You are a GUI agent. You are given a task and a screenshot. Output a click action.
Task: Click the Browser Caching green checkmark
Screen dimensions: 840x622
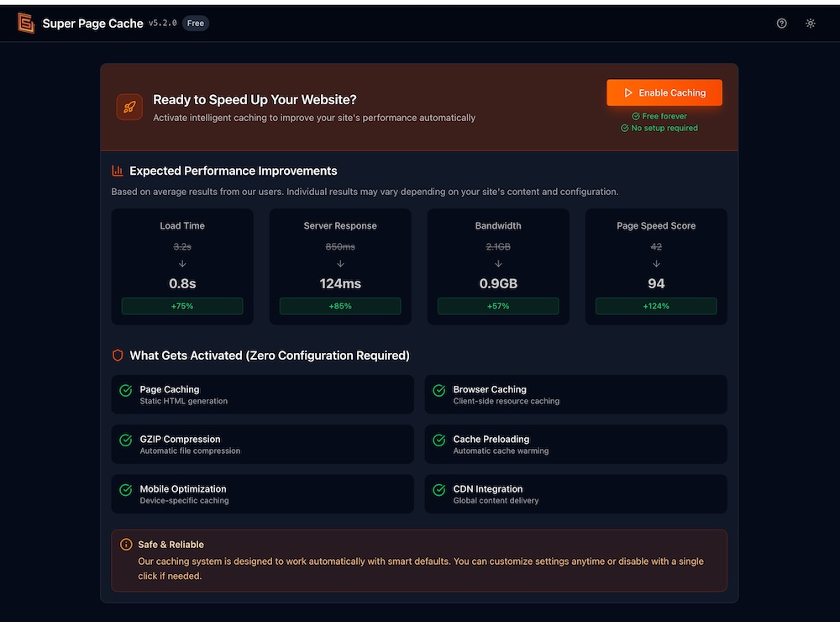click(x=438, y=391)
